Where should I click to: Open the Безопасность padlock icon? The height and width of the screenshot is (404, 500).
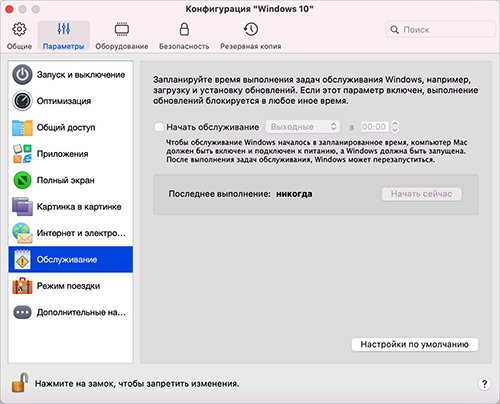point(184,29)
